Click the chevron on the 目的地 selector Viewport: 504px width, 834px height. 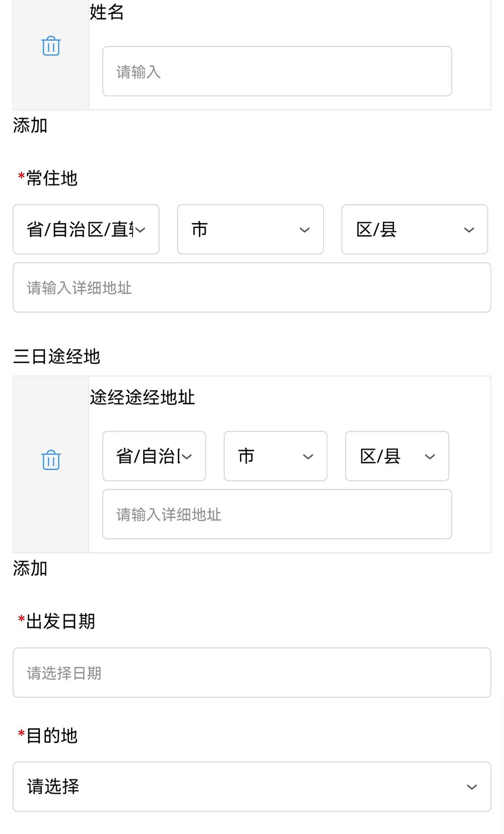471,786
